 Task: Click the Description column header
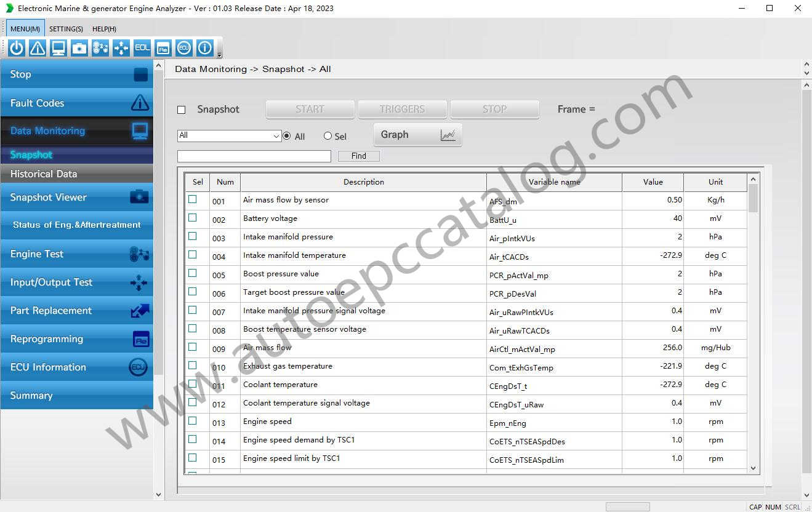[x=363, y=182]
